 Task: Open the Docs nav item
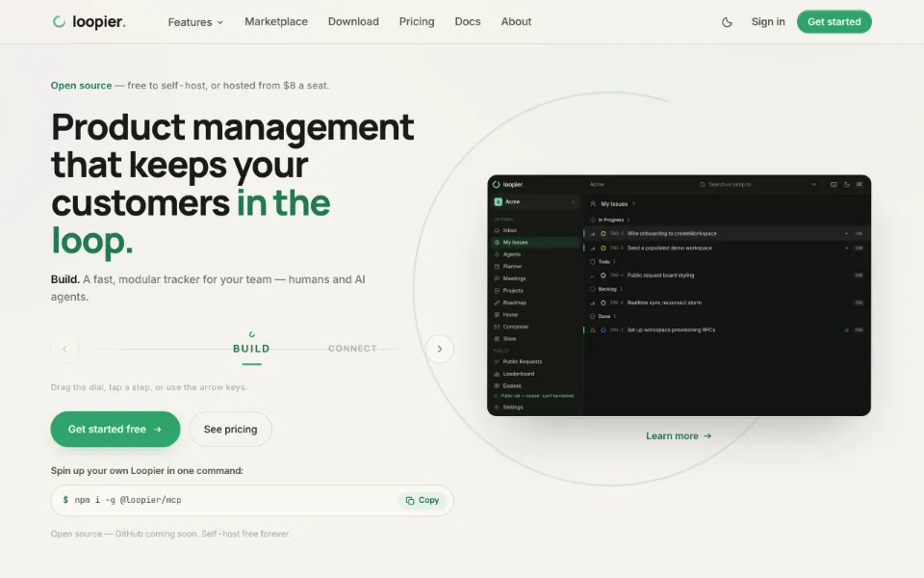pyautogui.click(x=468, y=21)
